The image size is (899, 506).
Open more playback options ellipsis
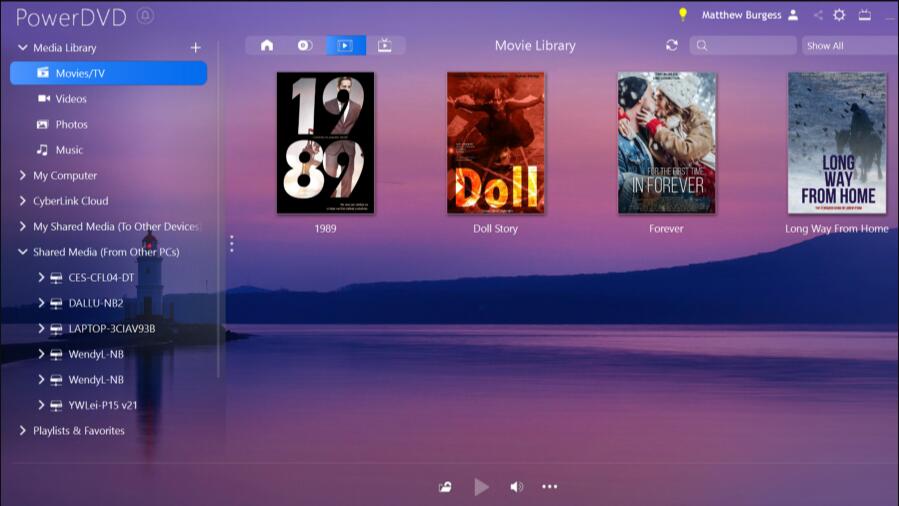click(x=549, y=487)
